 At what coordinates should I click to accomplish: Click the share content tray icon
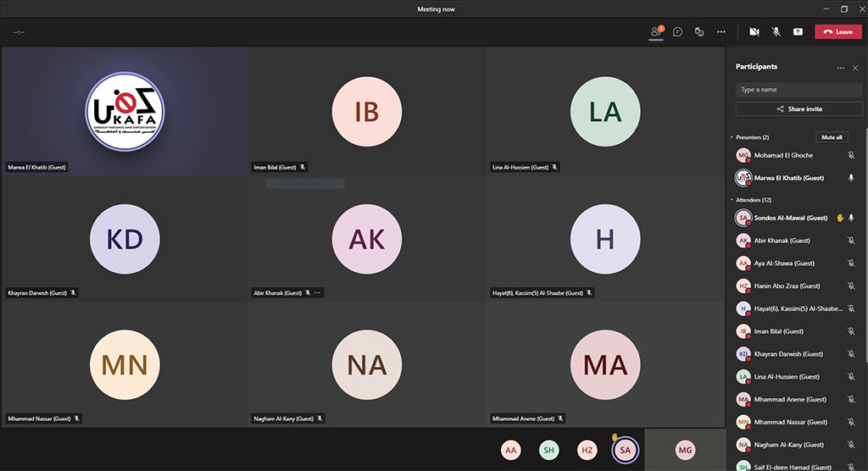tap(798, 31)
